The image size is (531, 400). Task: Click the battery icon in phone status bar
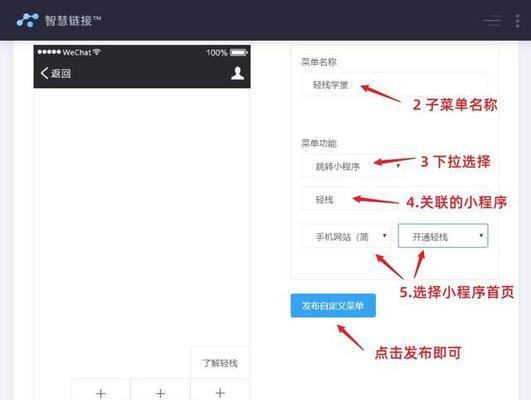pyautogui.click(x=239, y=52)
